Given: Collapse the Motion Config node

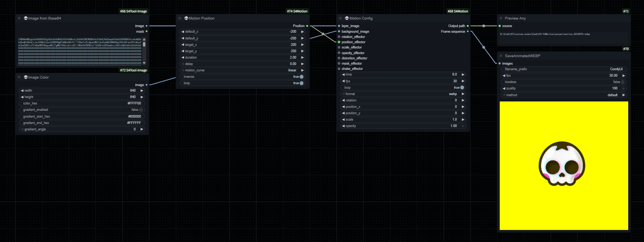Looking at the screenshot, I should (x=340, y=18).
